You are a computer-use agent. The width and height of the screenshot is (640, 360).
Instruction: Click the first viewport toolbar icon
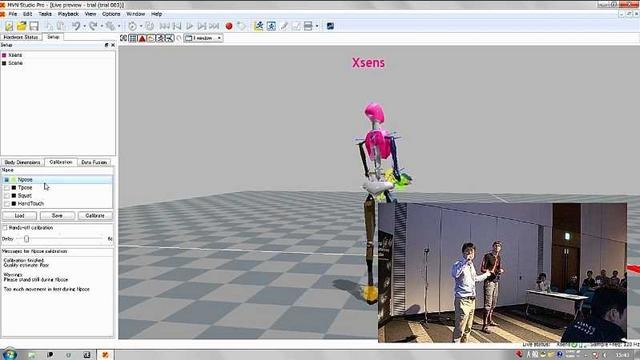(x=124, y=38)
